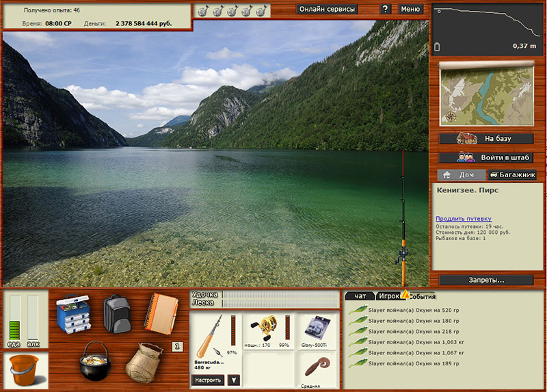Click the Удочка tension bar
The width and height of the screenshot is (547, 392).
point(280,295)
